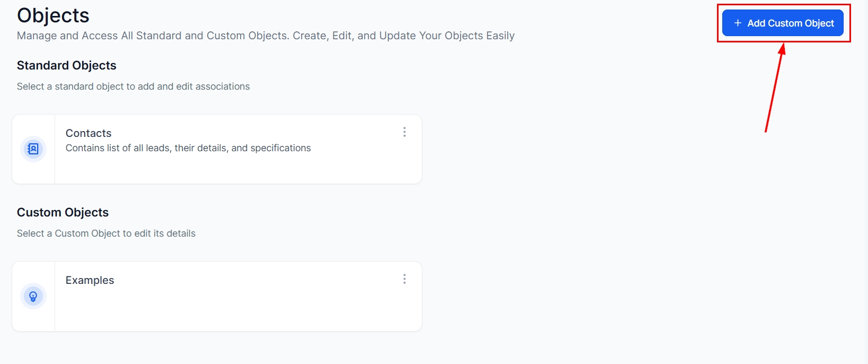Open the Contacts three-dot options menu

(x=404, y=132)
